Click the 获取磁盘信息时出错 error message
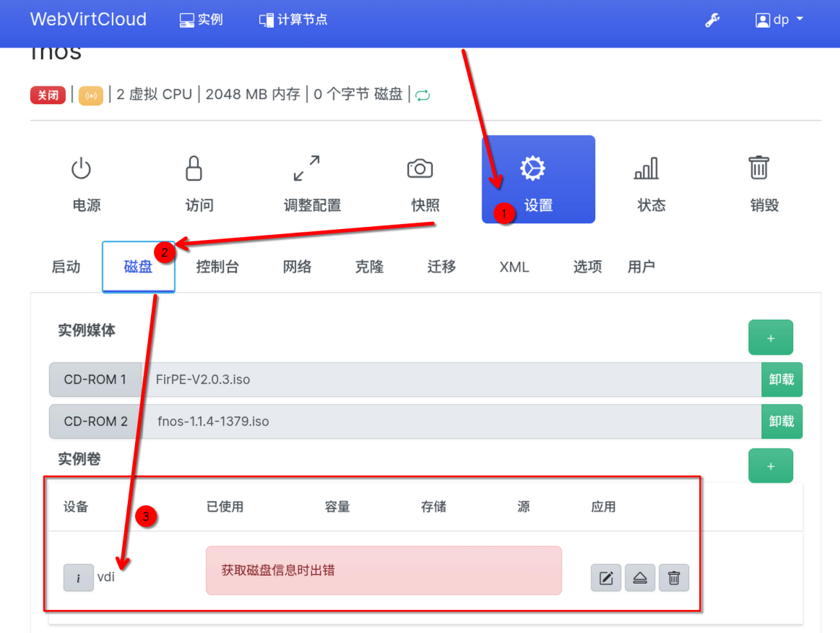This screenshot has width=840, height=633. pyautogui.click(x=384, y=570)
